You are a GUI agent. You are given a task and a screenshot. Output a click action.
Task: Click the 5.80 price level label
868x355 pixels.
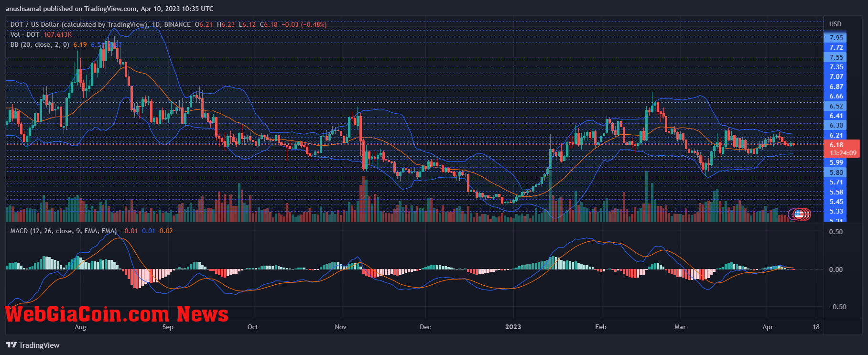836,172
